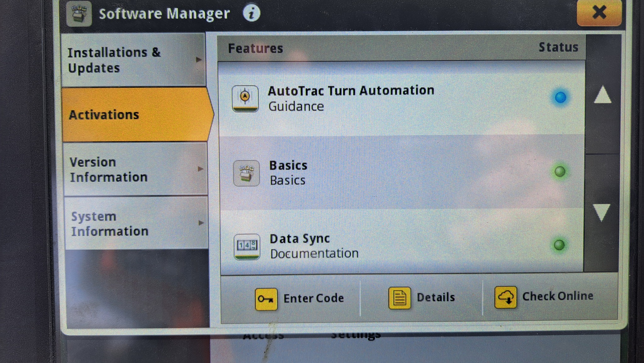
Task: Expand Installations & Updates arrow
Action: (198, 60)
